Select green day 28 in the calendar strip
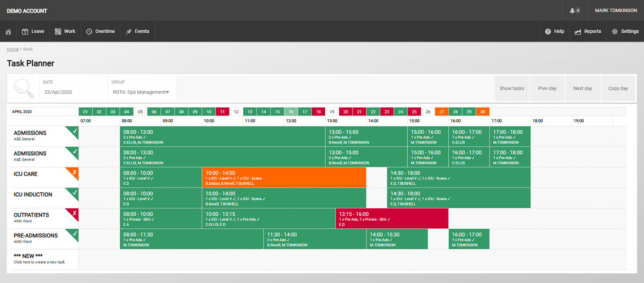 pos(455,112)
